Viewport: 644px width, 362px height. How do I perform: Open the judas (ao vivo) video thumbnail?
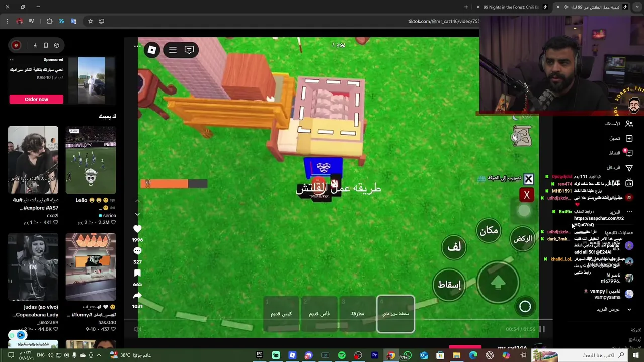coord(33,266)
